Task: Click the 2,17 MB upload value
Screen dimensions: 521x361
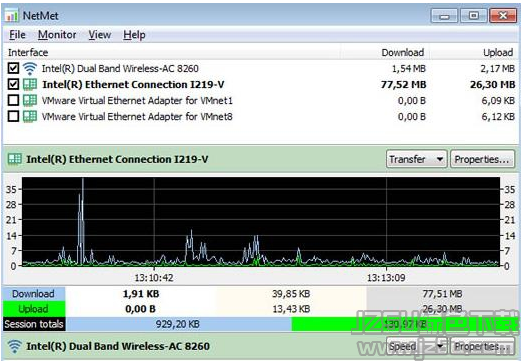Action: click(497, 69)
